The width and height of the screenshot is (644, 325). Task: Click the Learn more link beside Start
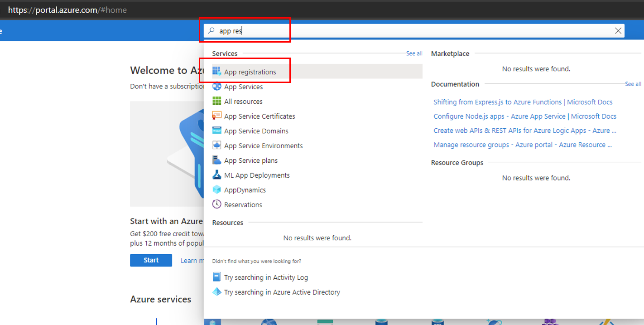(192, 260)
